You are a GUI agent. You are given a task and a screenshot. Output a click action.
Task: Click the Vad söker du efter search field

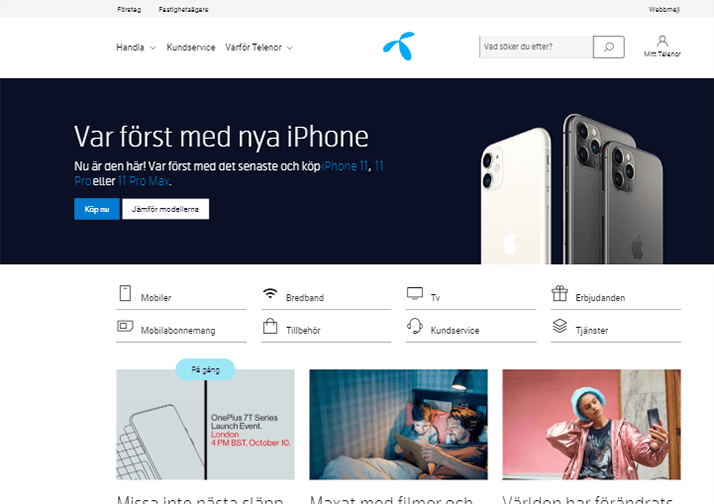(x=536, y=47)
